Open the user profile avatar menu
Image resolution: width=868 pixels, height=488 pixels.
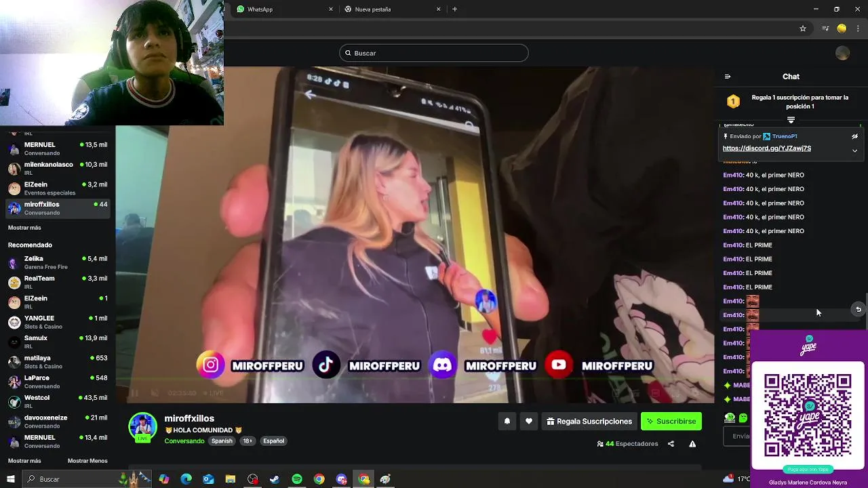[843, 53]
